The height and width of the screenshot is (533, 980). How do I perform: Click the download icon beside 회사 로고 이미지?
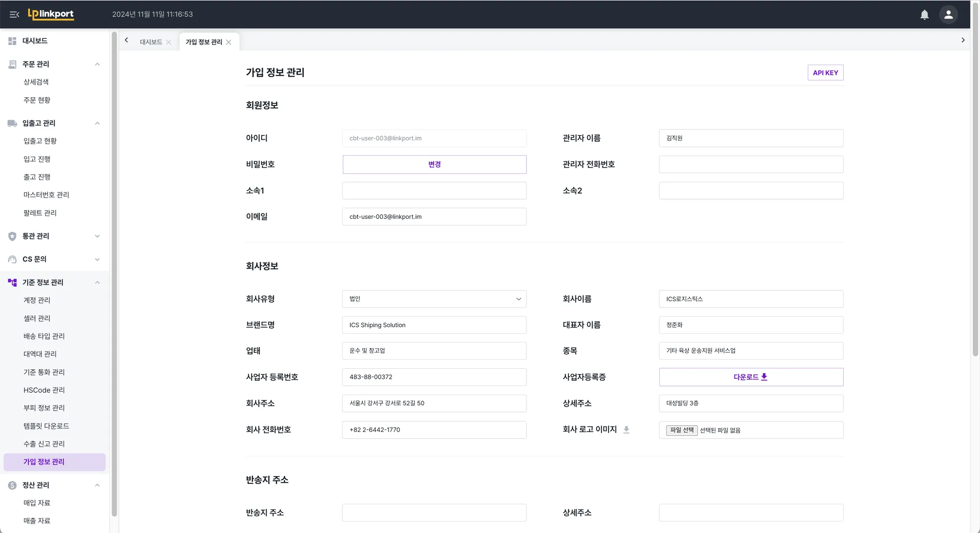[x=626, y=430]
